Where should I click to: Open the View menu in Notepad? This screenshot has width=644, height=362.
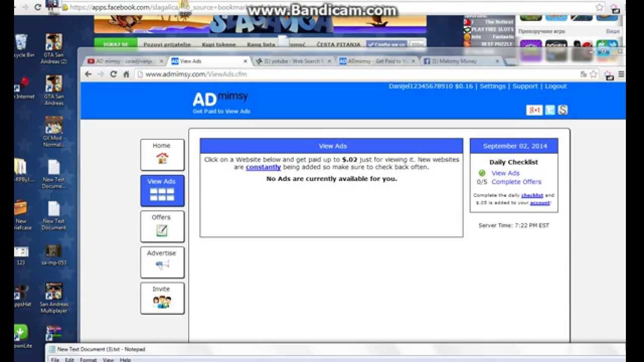(108, 359)
